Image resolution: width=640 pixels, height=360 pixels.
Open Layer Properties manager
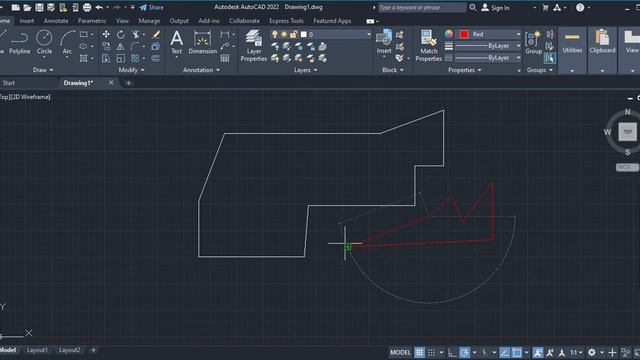[x=253, y=46]
